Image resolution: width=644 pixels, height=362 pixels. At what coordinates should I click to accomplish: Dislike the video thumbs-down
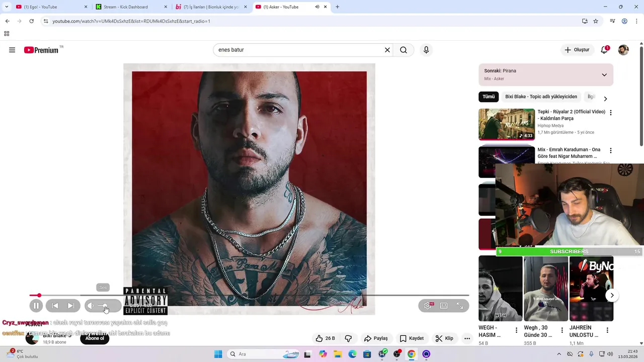[x=348, y=338]
